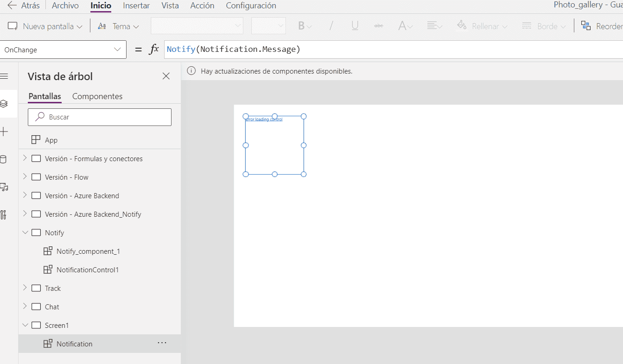Image resolution: width=623 pixels, height=364 pixels.
Task: Toggle italic formatting
Action: (331, 26)
